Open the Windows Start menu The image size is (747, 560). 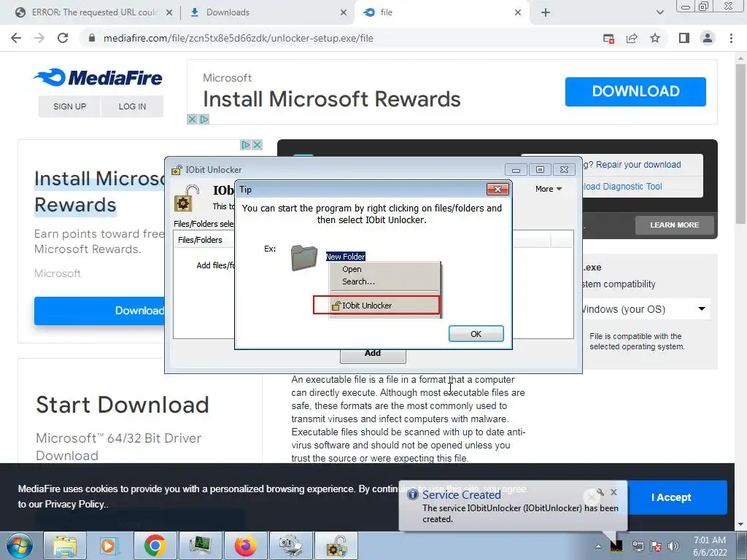coord(19,545)
